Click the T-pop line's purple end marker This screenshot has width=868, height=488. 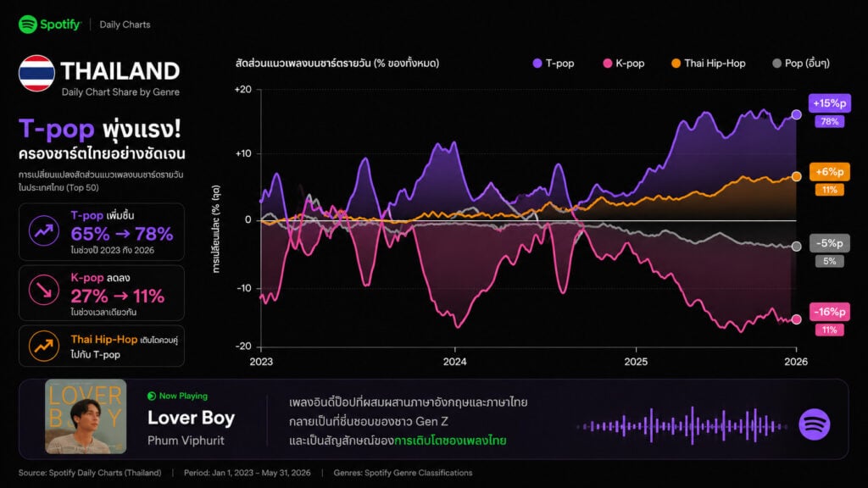tap(796, 114)
